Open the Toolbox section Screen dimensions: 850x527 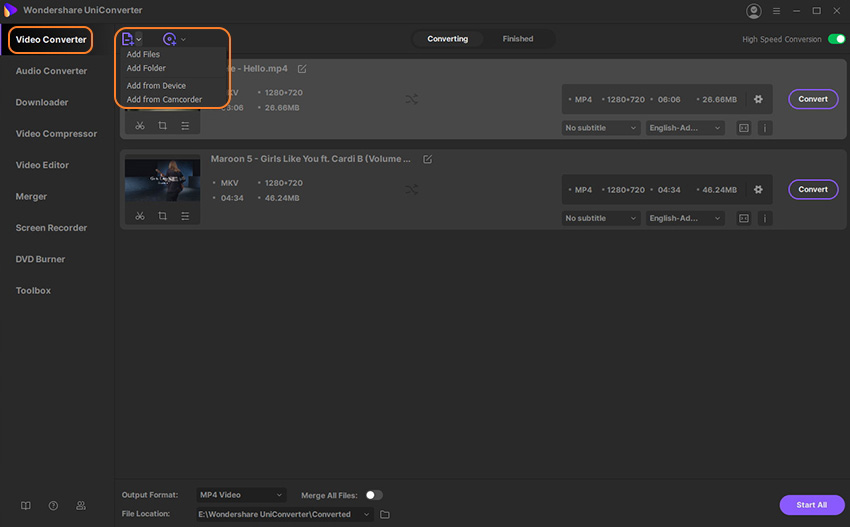click(33, 291)
